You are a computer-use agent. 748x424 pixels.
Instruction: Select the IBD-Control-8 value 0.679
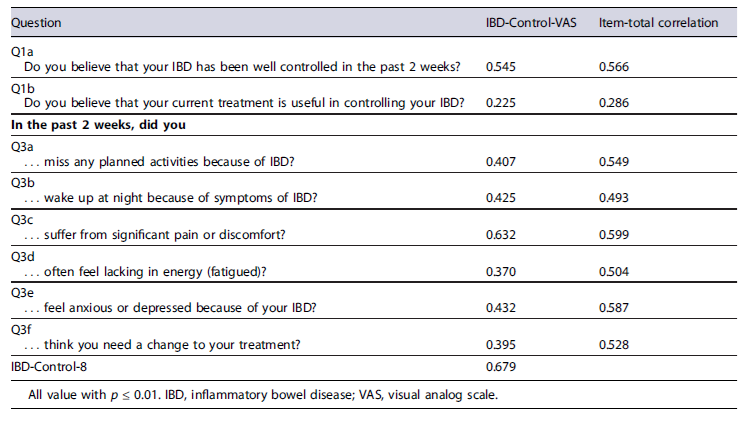[501, 366]
